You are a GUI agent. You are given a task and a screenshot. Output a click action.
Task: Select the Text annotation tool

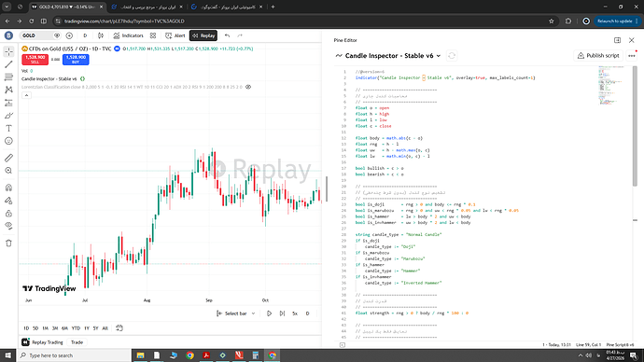[8, 128]
